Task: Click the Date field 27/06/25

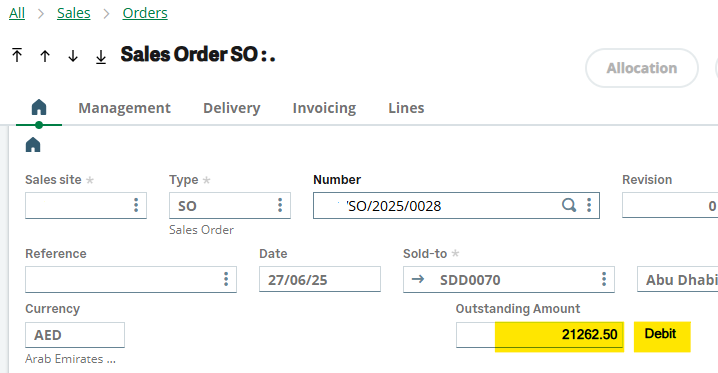Action: coord(320,279)
